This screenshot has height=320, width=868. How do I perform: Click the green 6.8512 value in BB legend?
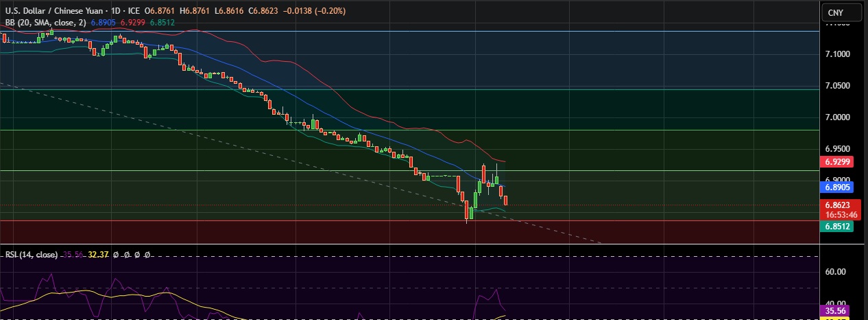(x=162, y=22)
